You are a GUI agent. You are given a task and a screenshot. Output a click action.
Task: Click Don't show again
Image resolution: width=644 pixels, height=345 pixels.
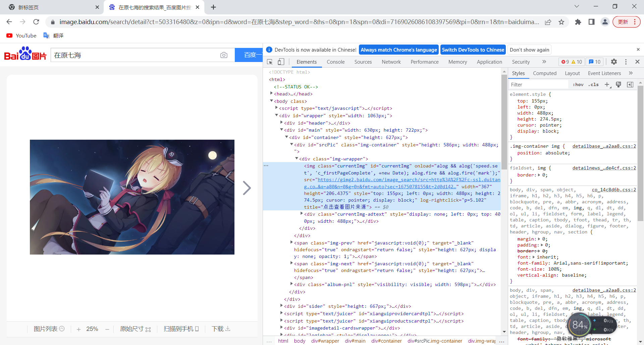[x=529, y=50]
